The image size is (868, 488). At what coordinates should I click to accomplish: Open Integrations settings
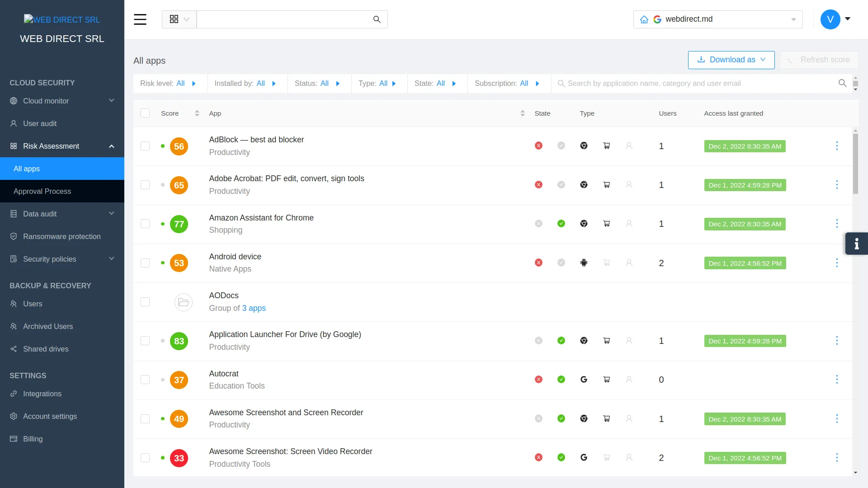[x=62, y=394]
